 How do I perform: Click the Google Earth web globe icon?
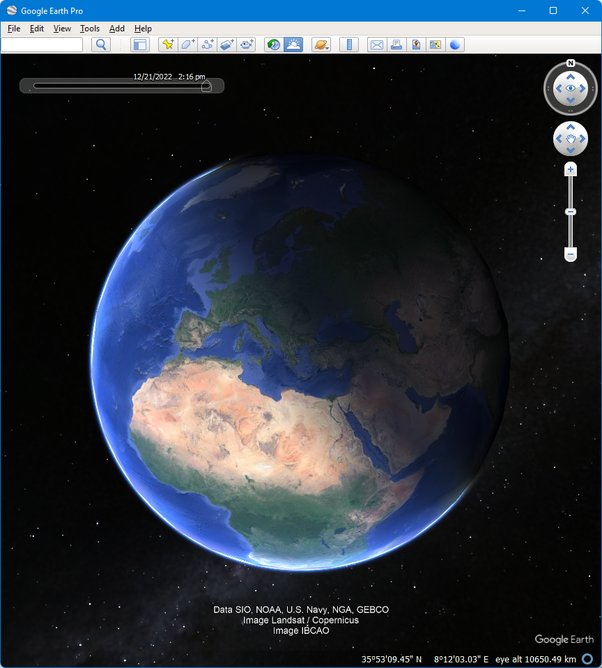455,44
